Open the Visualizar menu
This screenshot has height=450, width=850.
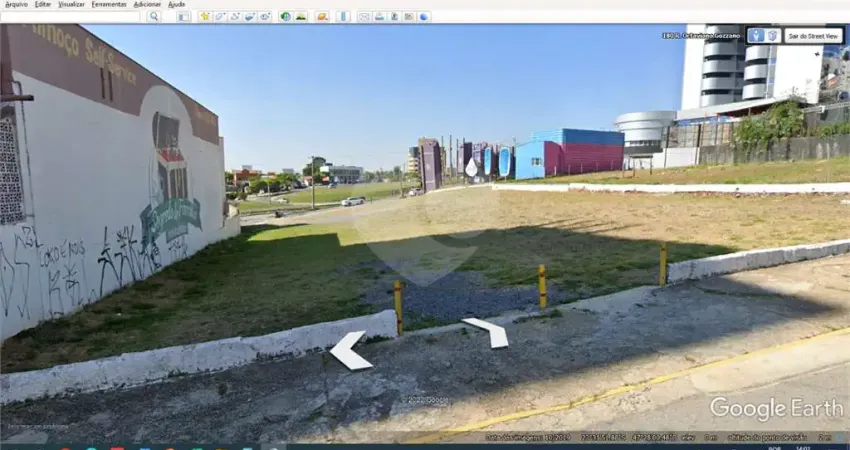click(71, 4)
